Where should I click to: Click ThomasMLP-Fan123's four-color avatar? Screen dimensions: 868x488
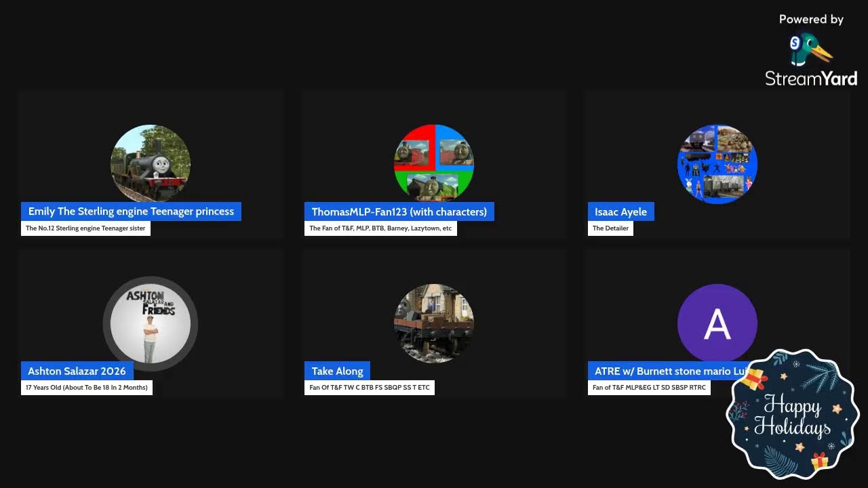pos(434,164)
